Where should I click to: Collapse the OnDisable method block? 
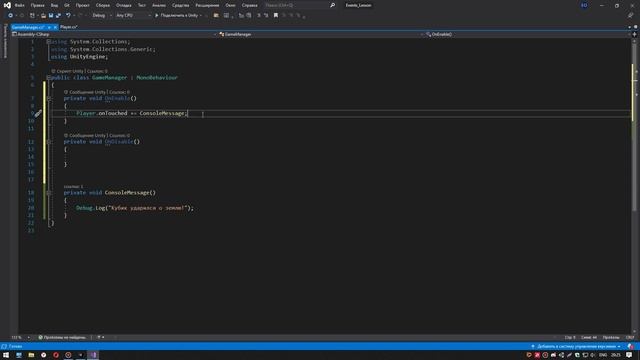point(49,142)
